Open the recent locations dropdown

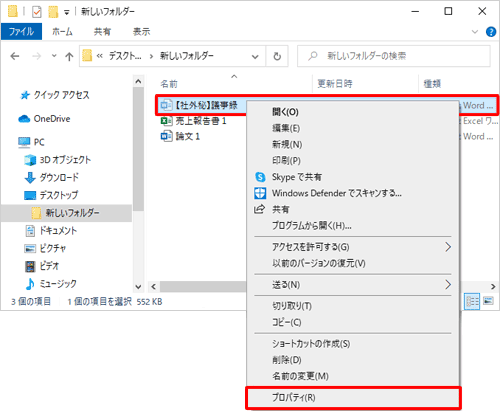(54, 56)
